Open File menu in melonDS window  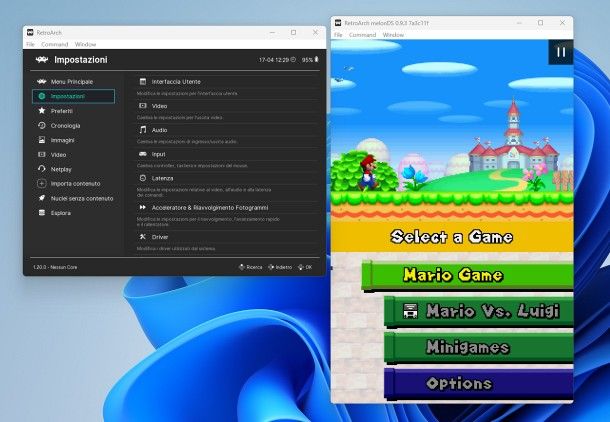(x=338, y=35)
